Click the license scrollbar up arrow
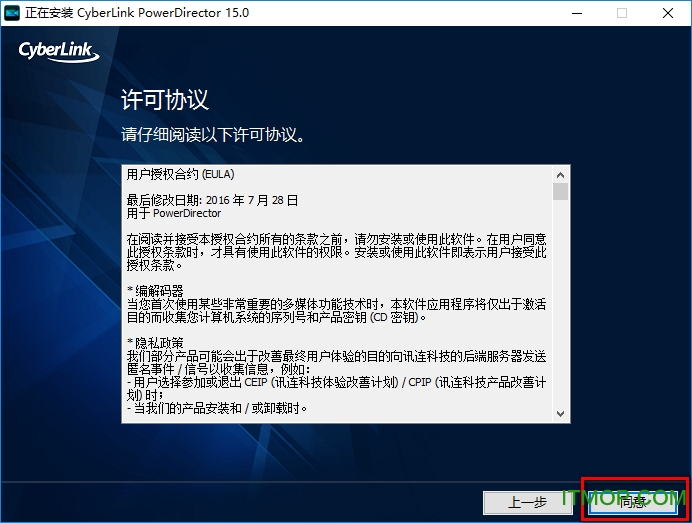Image resolution: width=692 pixels, height=523 pixels. pos(560,172)
